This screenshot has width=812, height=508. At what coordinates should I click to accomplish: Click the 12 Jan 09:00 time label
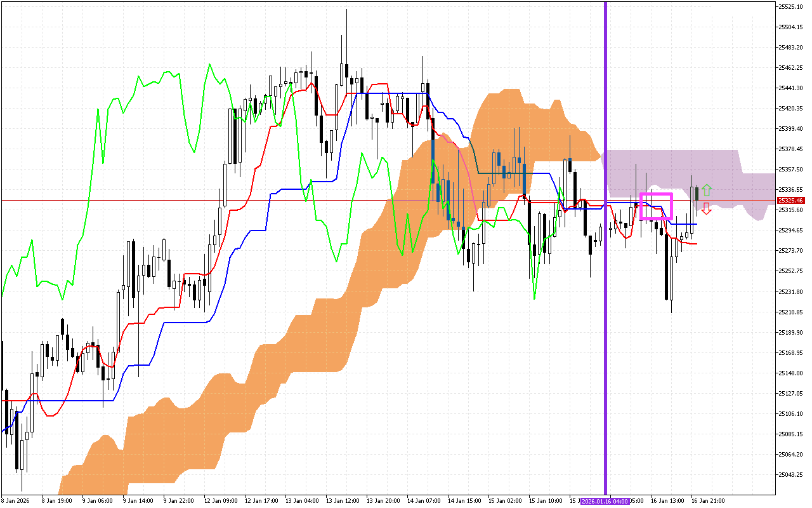(x=223, y=501)
